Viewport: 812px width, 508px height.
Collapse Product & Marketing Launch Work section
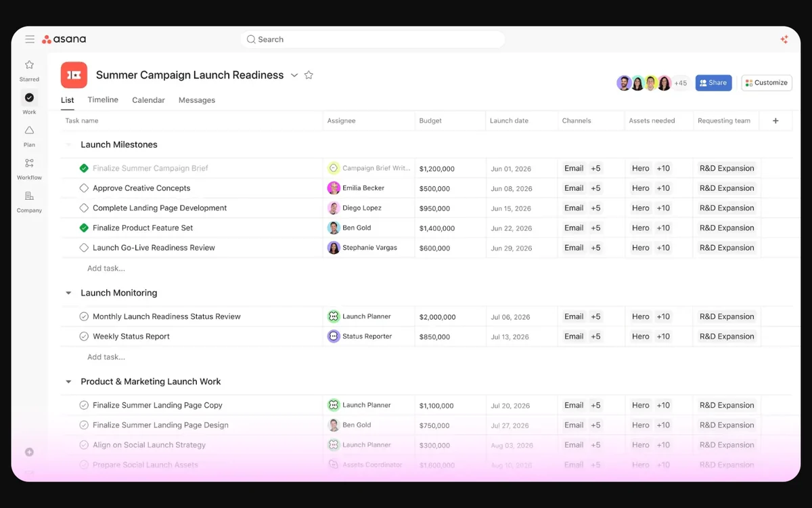point(68,382)
